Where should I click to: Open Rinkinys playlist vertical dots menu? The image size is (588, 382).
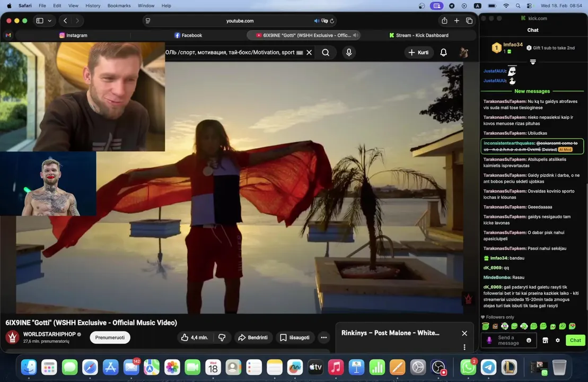coord(464,347)
